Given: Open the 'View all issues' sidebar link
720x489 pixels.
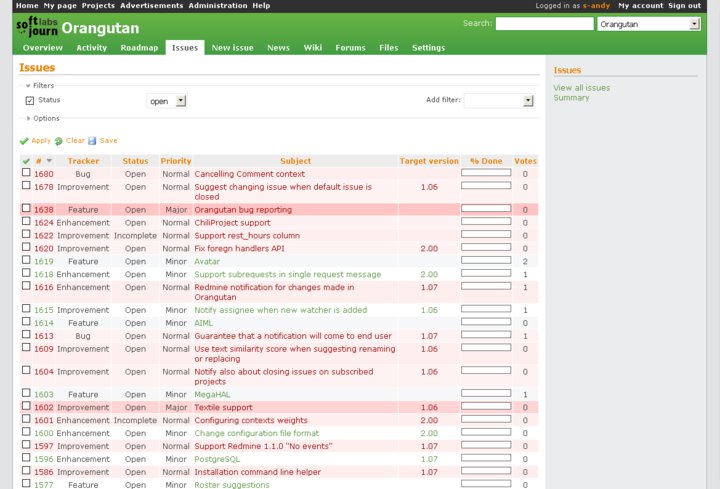Looking at the screenshot, I should tap(581, 88).
